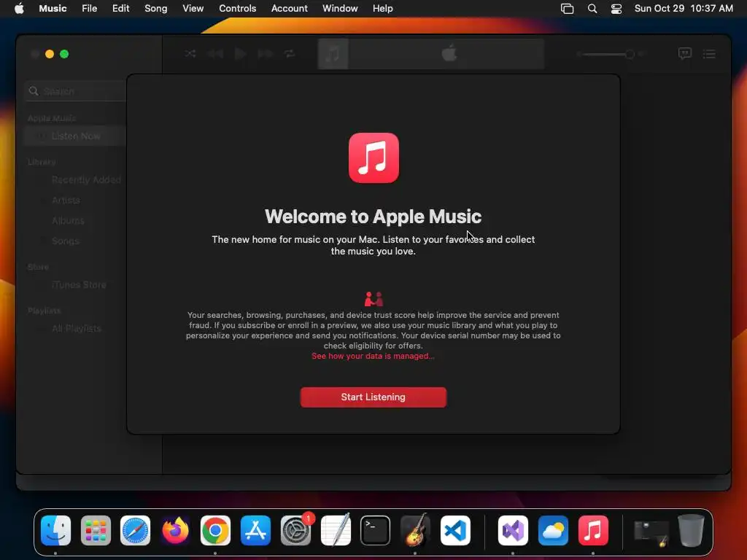This screenshot has height=560, width=747.
Task: Minimize the Music window with yellow button
Action: click(x=50, y=54)
